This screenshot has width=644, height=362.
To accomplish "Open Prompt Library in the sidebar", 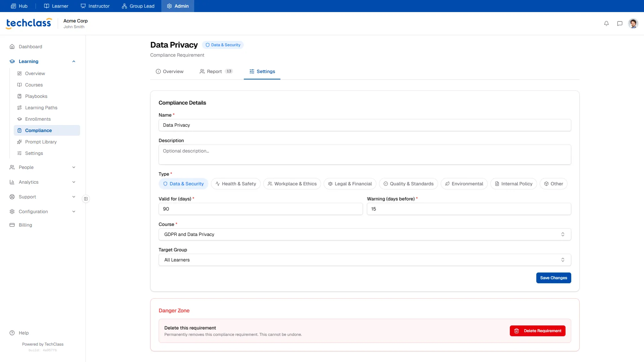I will 47,142.
